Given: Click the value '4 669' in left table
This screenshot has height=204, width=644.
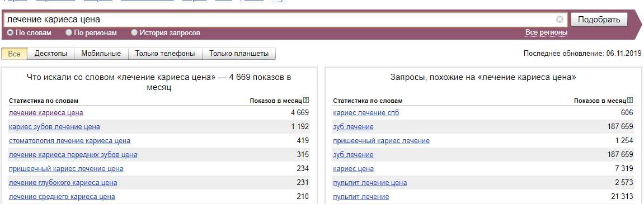Looking at the screenshot, I should coord(300,112).
